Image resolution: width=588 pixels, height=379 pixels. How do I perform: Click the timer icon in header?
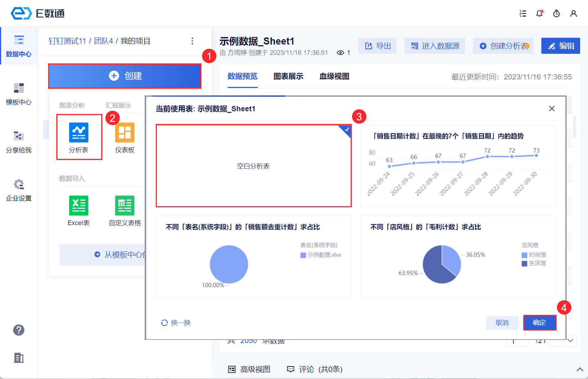coord(556,14)
